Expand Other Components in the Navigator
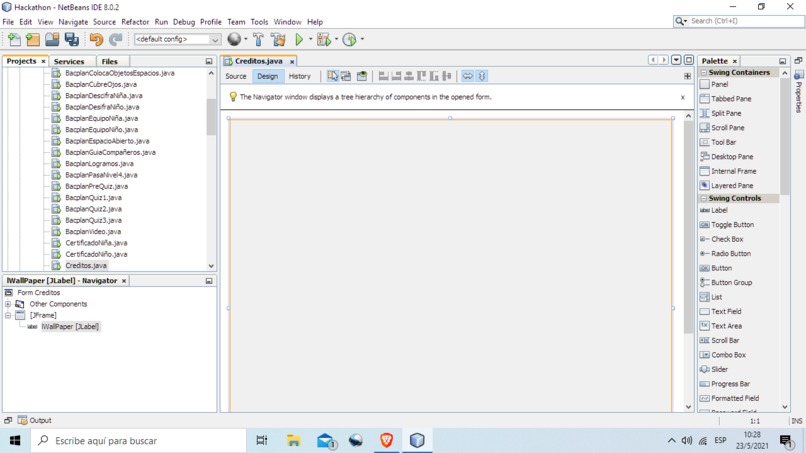Viewport: 806px width, 453px height. [8, 304]
